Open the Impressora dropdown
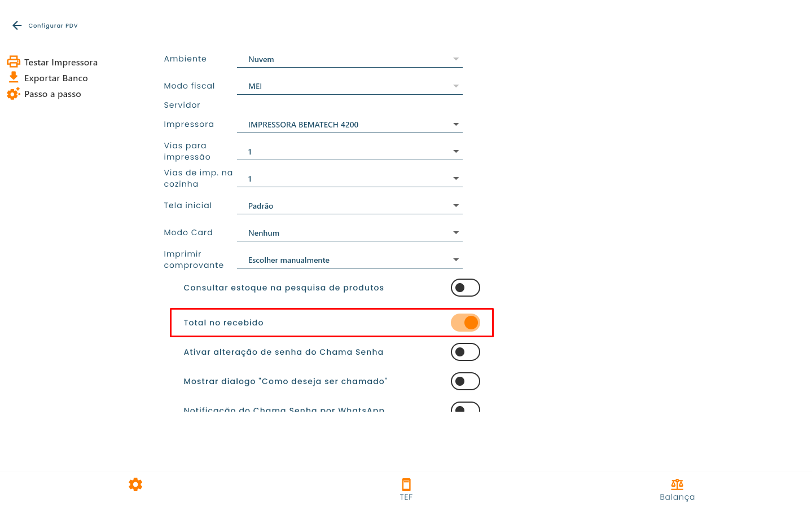 coord(350,125)
